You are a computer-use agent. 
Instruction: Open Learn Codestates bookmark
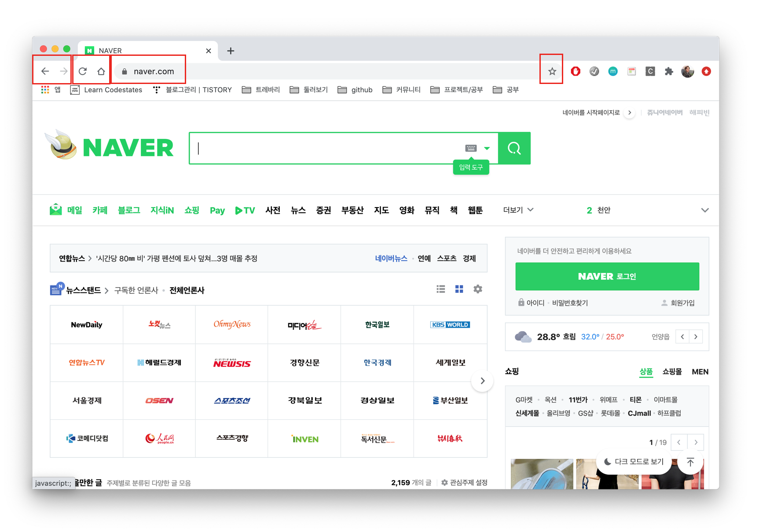click(106, 90)
